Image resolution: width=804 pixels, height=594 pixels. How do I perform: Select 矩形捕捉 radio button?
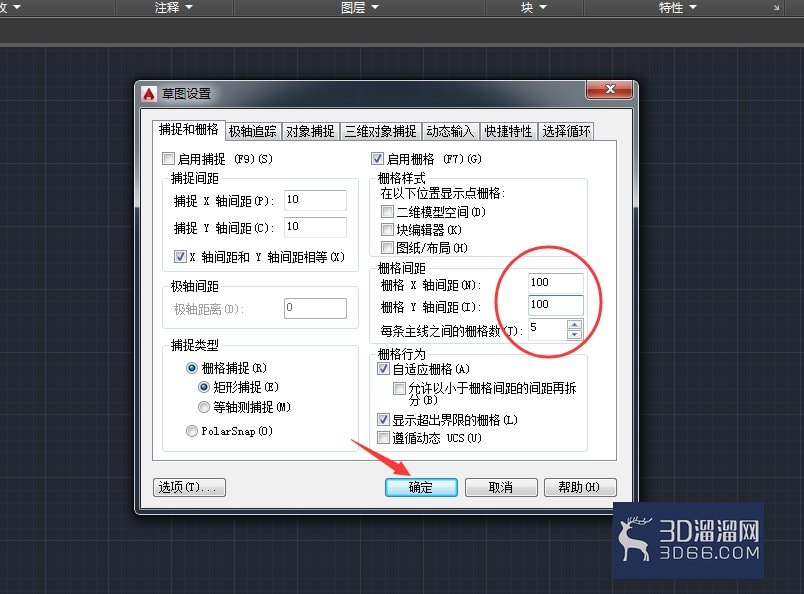(x=204, y=387)
